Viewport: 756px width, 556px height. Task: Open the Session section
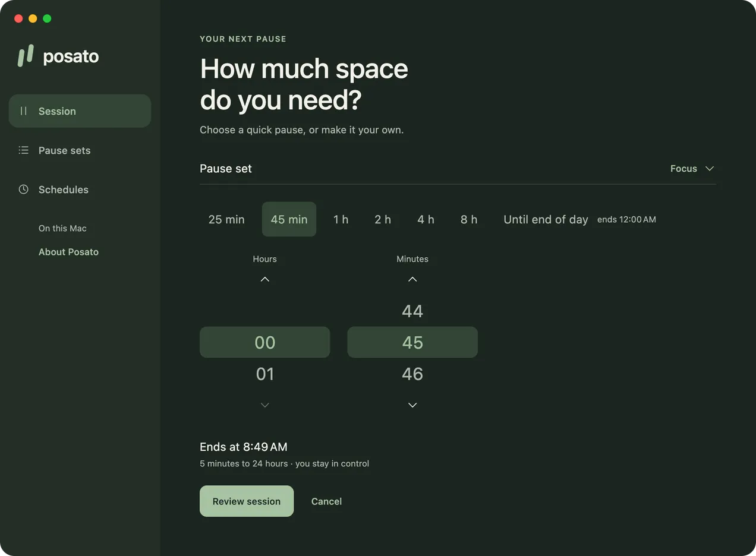[80, 111]
